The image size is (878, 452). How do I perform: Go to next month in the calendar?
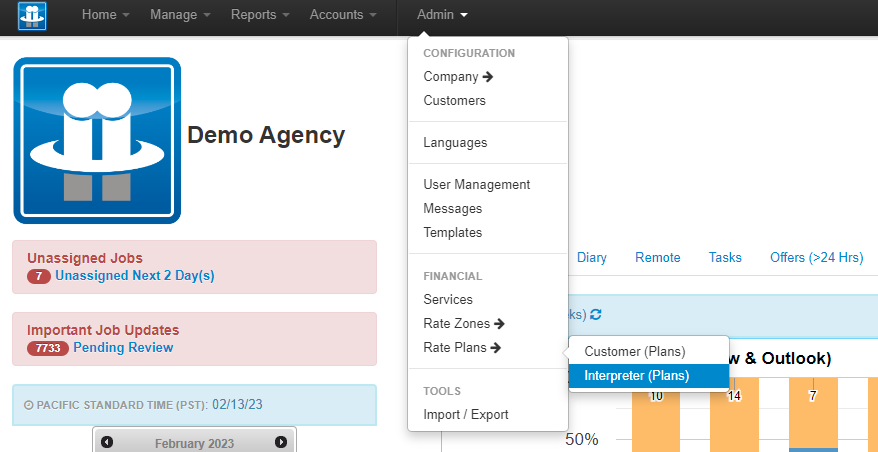click(x=281, y=442)
